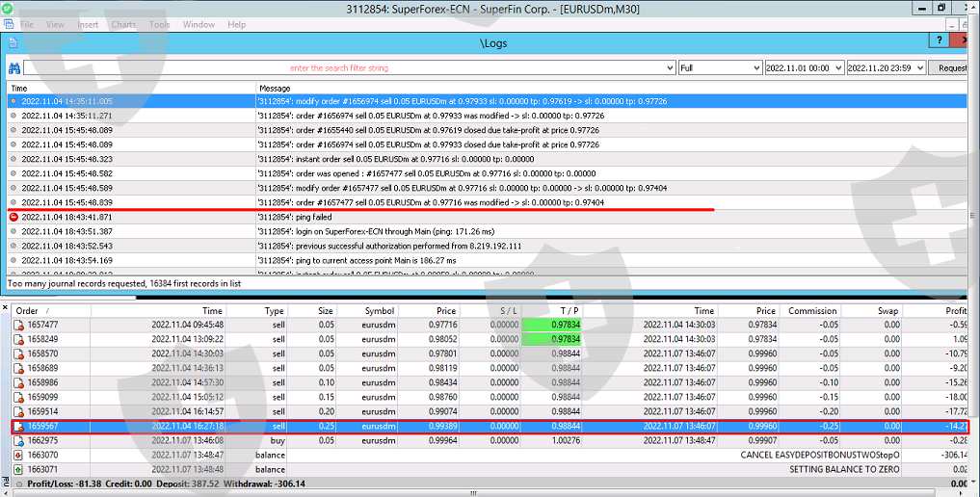Click the buy order icon for order 1662975
The width and height of the screenshot is (980, 497).
click(x=18, y=441)
